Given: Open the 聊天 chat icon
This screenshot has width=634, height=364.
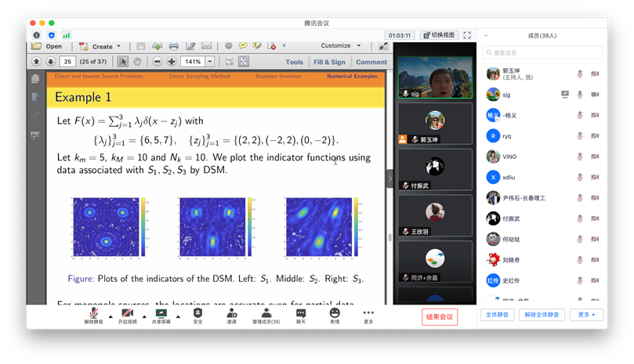Looking at the screenshot, I should point(301,315).
